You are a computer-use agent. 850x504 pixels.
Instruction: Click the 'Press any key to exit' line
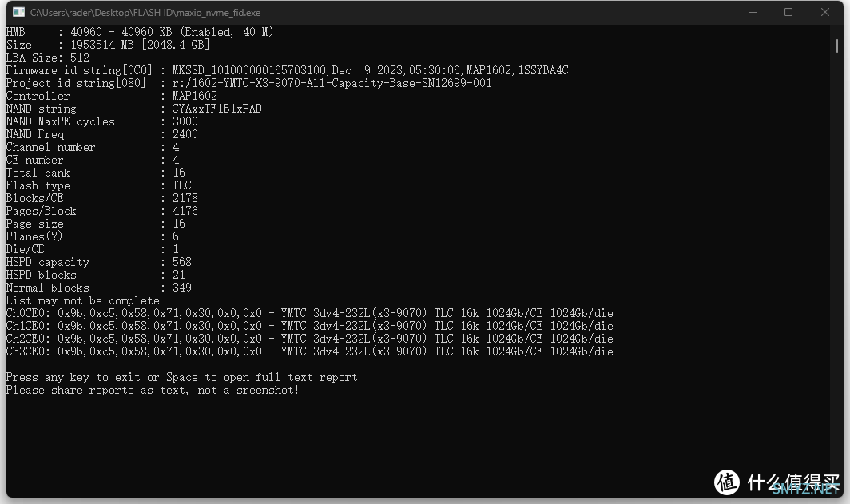pyautogui.click(x=181, y=377)
